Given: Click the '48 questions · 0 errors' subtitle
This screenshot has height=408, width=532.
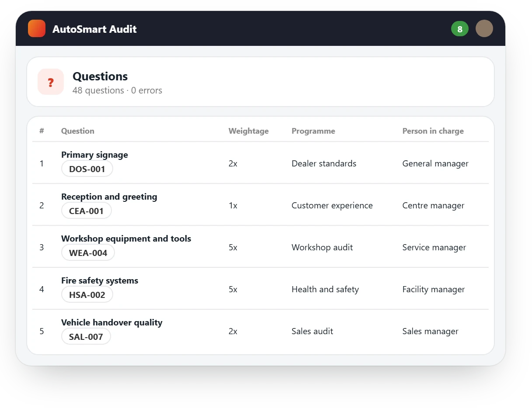Looking at the screenshot, I should 117,90.
